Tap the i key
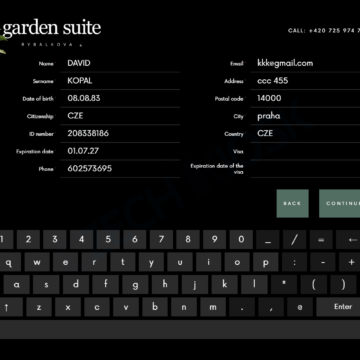 (209, 262)
